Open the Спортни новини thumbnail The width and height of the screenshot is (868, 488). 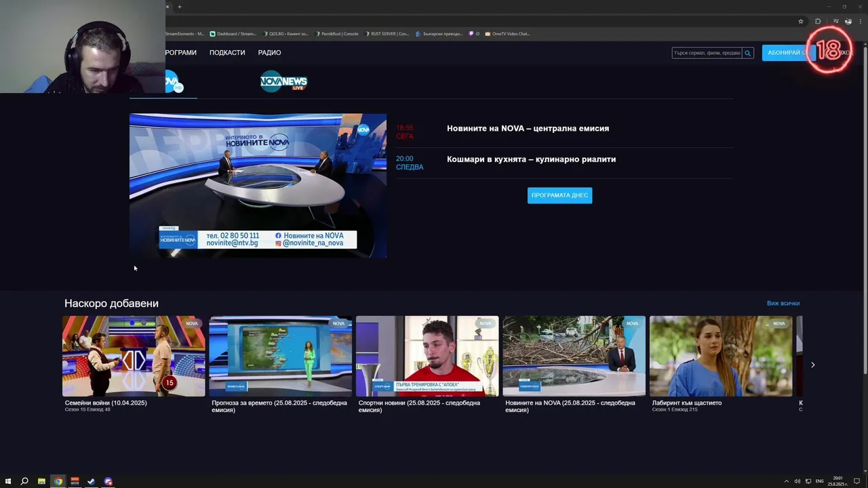(x=427, y=356)
